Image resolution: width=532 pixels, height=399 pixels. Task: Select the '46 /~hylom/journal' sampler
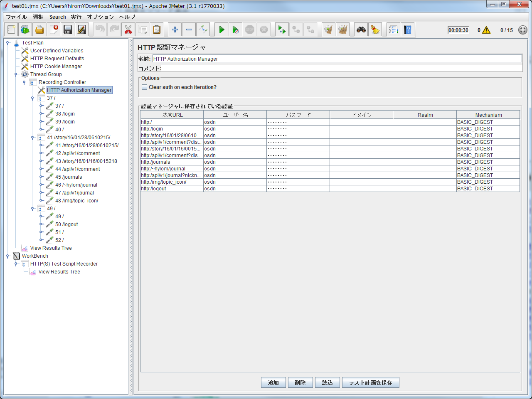(76, 185)
